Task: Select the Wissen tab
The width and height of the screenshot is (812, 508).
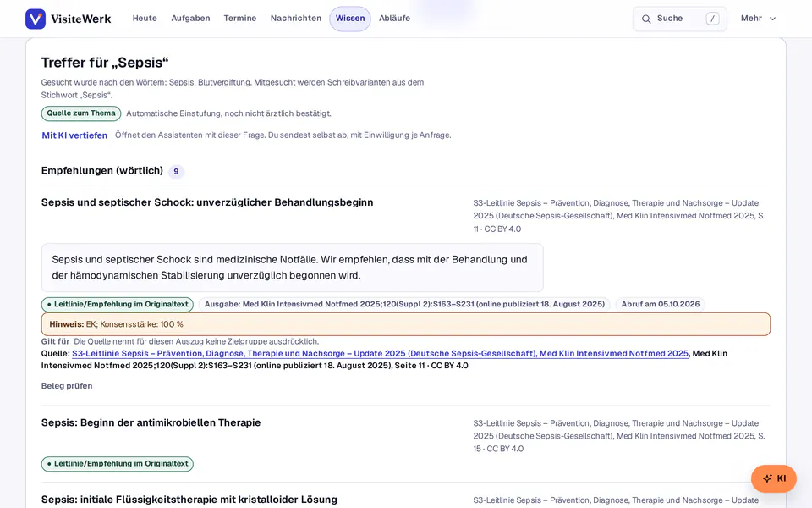Action: coord(350,19)
